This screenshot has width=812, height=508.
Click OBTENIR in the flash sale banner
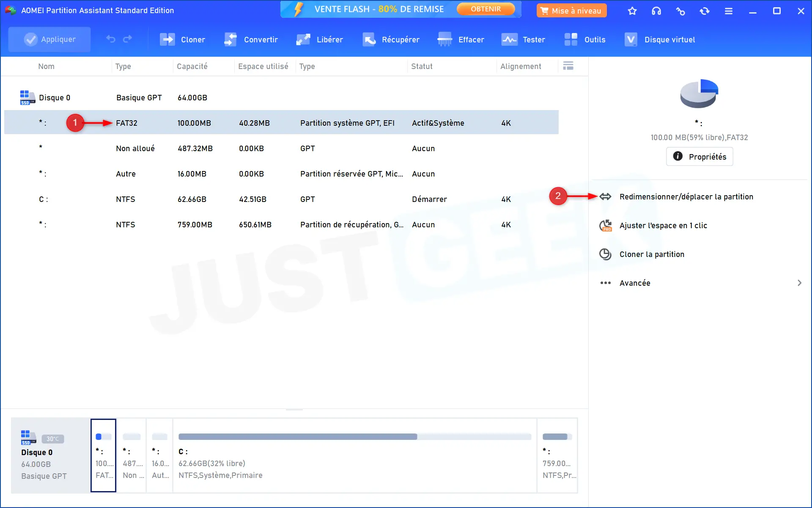[486, 9]
